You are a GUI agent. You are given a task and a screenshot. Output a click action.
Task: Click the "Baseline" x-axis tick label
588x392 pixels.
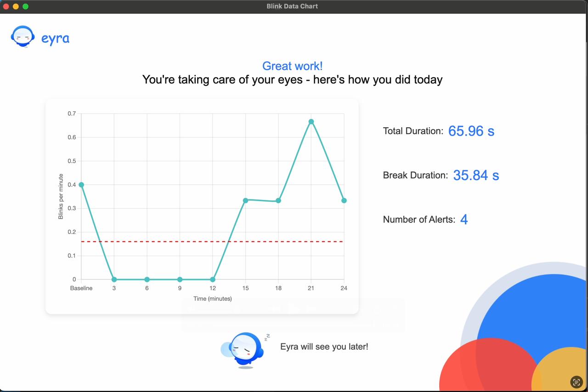81,288
